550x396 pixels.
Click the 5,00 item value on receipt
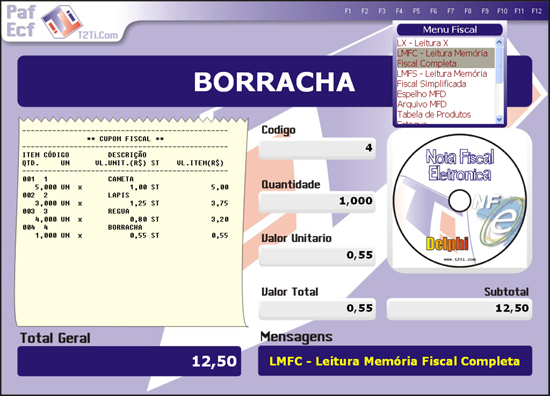pos(220,187)
